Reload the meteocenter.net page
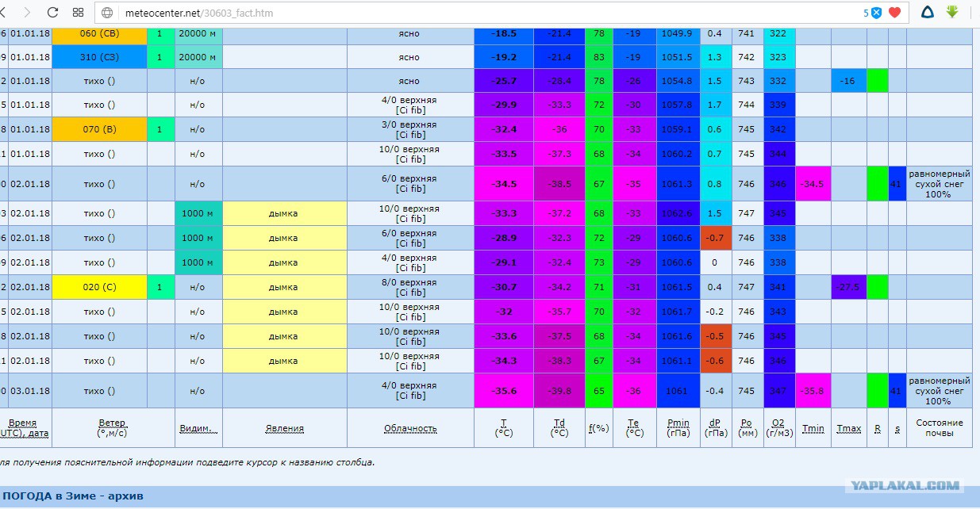980x509 pixels. pyautogui.click(x=52, y=13)
